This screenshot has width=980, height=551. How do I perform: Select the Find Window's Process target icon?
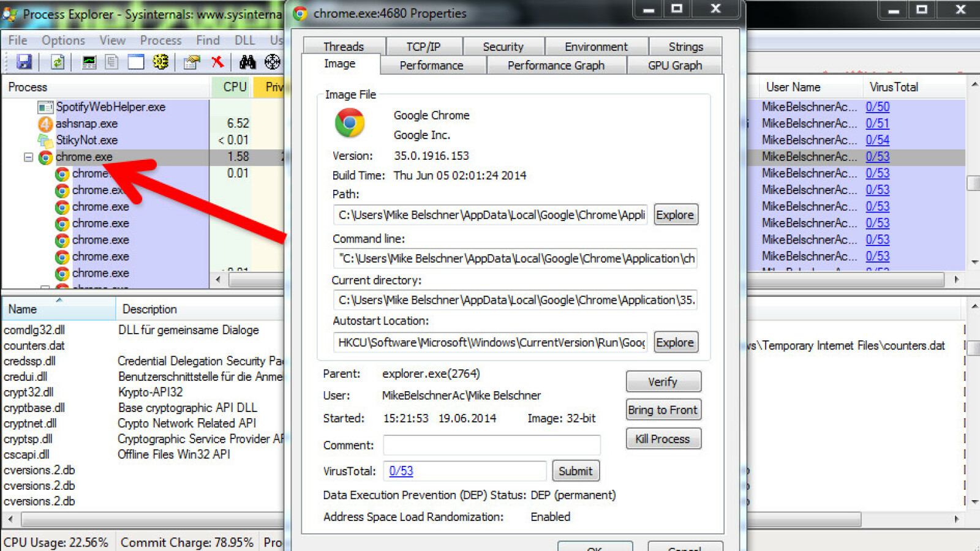coord(272,62)
